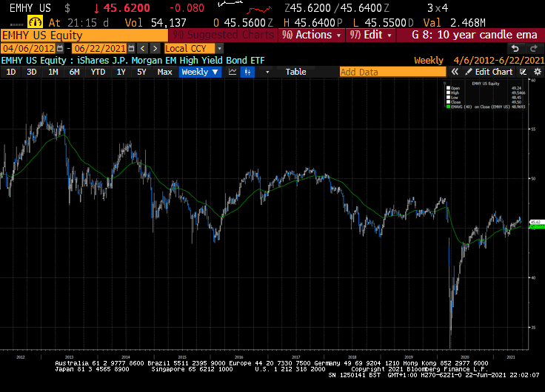
Task: Click the last price 45.6200 in header
Action: coord(127,8)
